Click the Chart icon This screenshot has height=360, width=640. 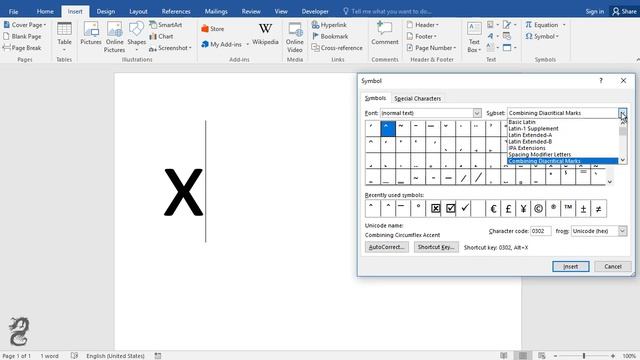click(161, 36)
